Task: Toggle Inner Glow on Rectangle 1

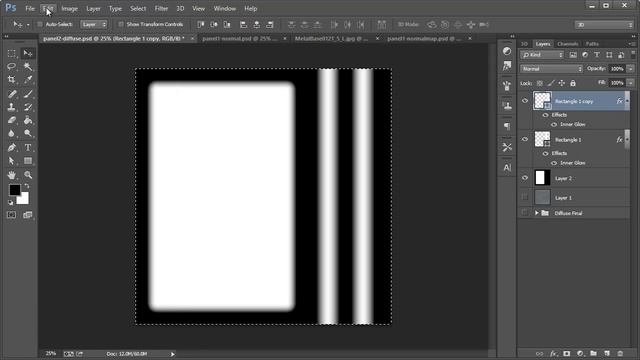Action: 554,163
